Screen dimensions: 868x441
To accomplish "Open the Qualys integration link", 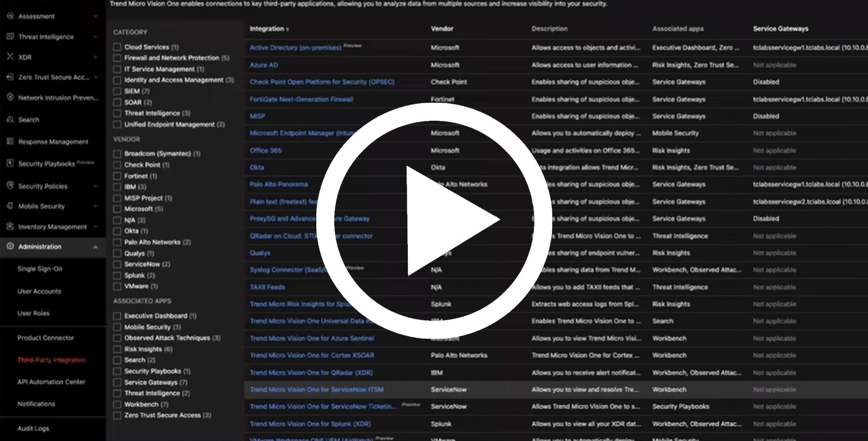I will point(260,253).
